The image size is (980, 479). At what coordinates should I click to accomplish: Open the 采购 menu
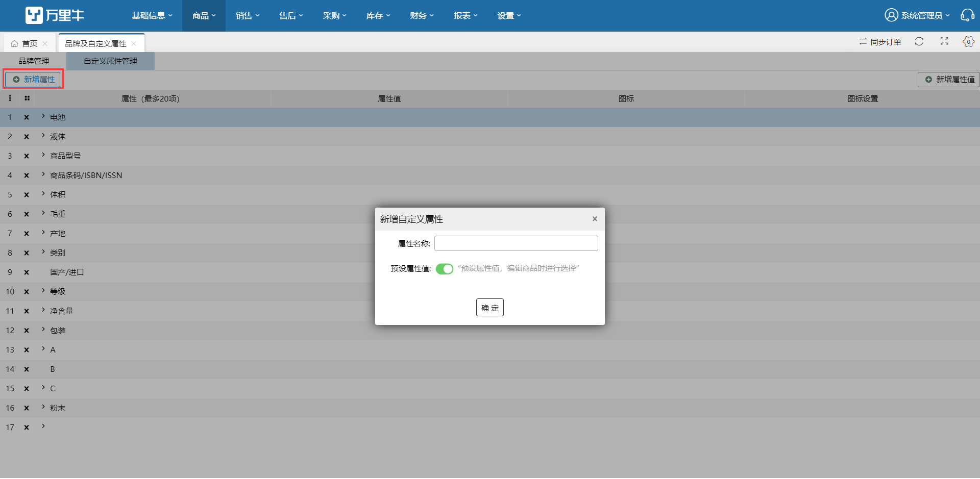pyautogui.click(x=334, y=16)
